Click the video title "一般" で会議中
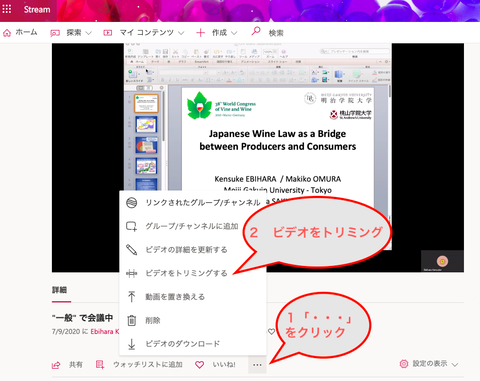The height and width of the screenshot is (381, 480). pyautogui.click(x=82, y=318)
